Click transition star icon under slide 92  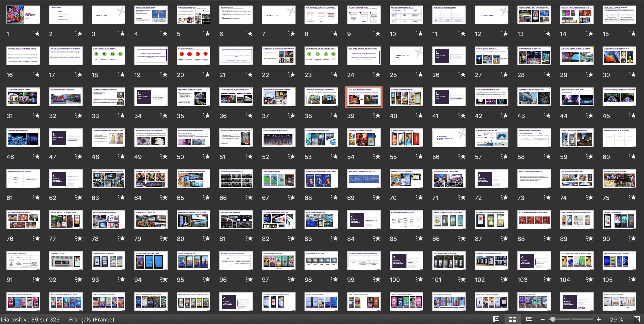point(78,280)
